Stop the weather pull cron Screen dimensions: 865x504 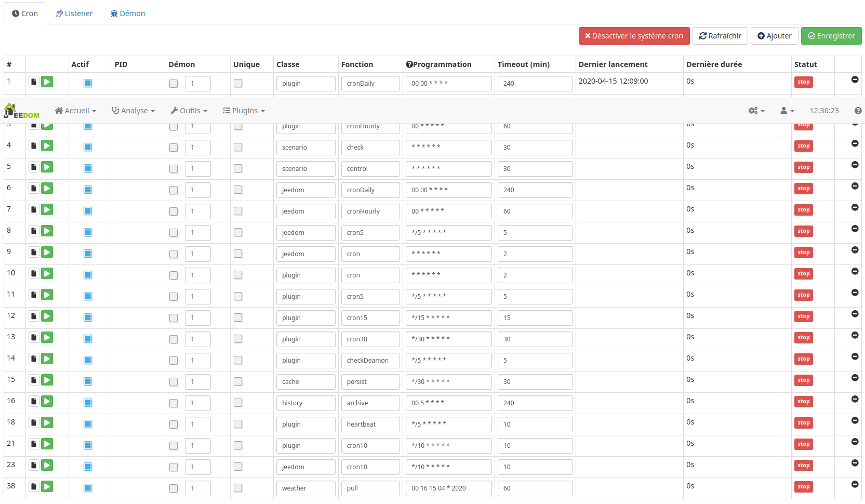point(803,487)
